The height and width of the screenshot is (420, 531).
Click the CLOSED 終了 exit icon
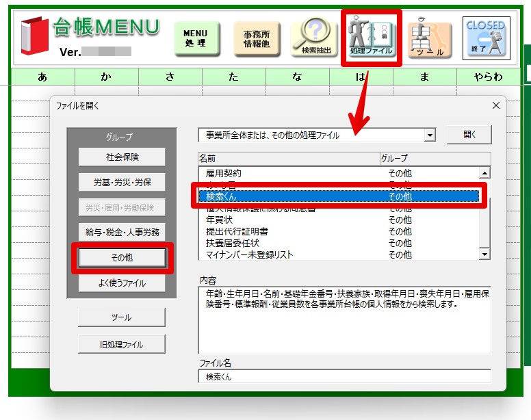coord(486,38)
